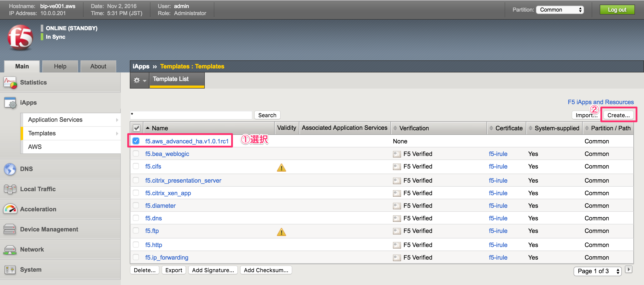Screen dimensions: 644x285
Task: Click verification icon for f5.ftp
Action: (x=397, y=231)
